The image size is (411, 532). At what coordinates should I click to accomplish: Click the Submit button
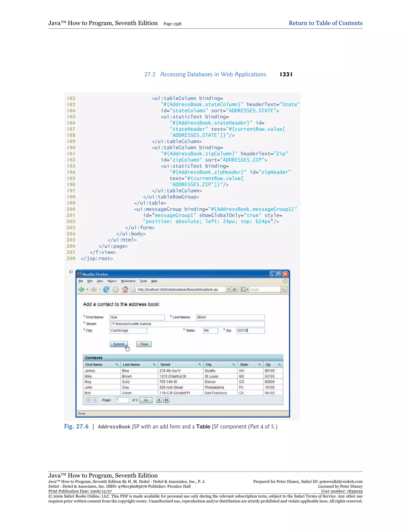pyautogui.click(x=119, y=344)
